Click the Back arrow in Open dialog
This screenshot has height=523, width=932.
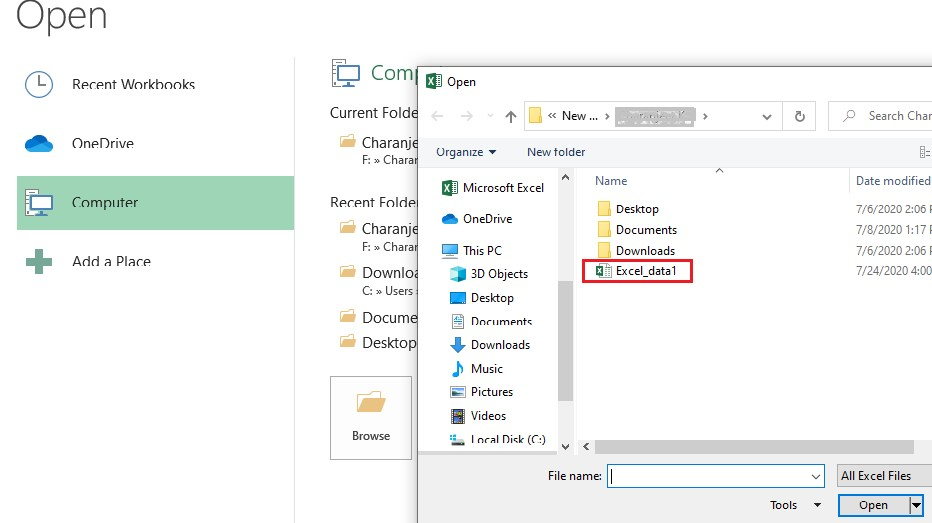pos(437,116)
